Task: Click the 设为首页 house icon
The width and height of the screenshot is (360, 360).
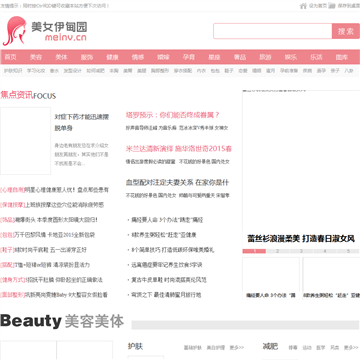Action: (x=303, y=6)
